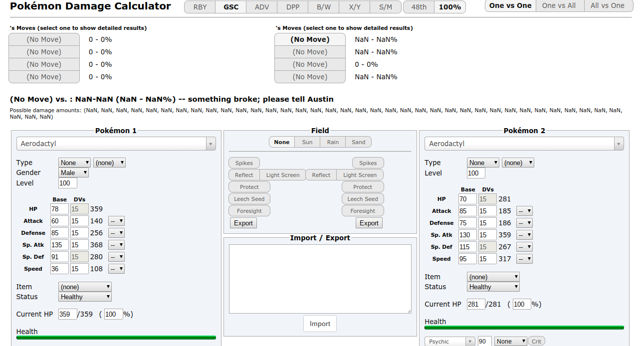Click Pokémon 1 HP percent field

click(114, 314)
